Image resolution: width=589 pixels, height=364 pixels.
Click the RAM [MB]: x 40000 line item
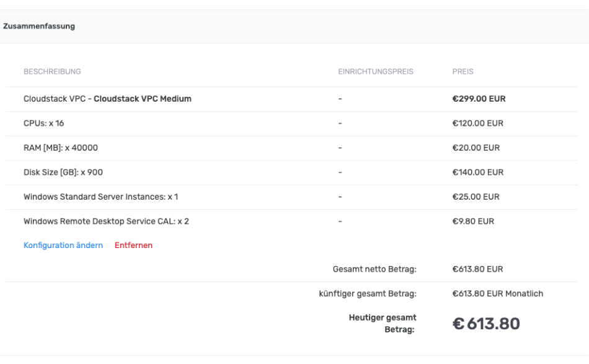(x=61, y=148)
